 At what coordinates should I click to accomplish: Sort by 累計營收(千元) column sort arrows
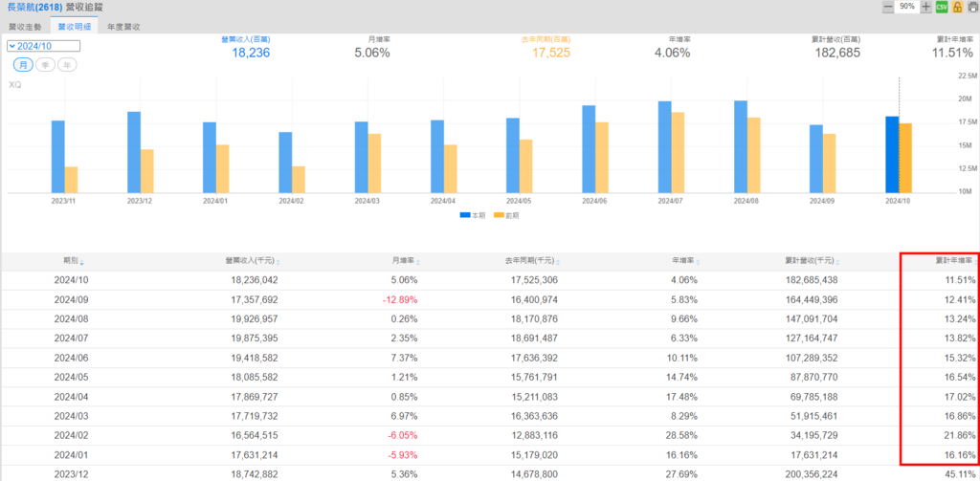(838, 262)
